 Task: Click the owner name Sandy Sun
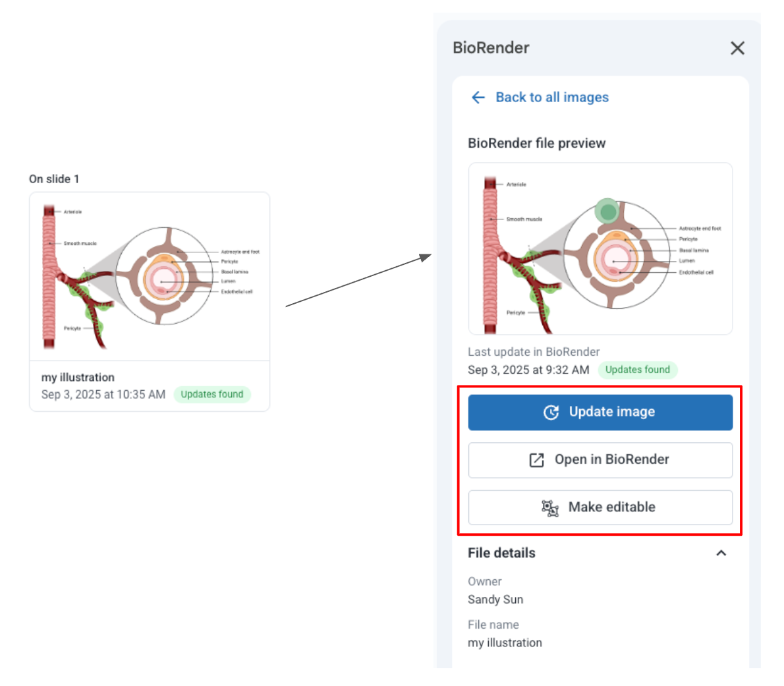(x=495, y=599)
